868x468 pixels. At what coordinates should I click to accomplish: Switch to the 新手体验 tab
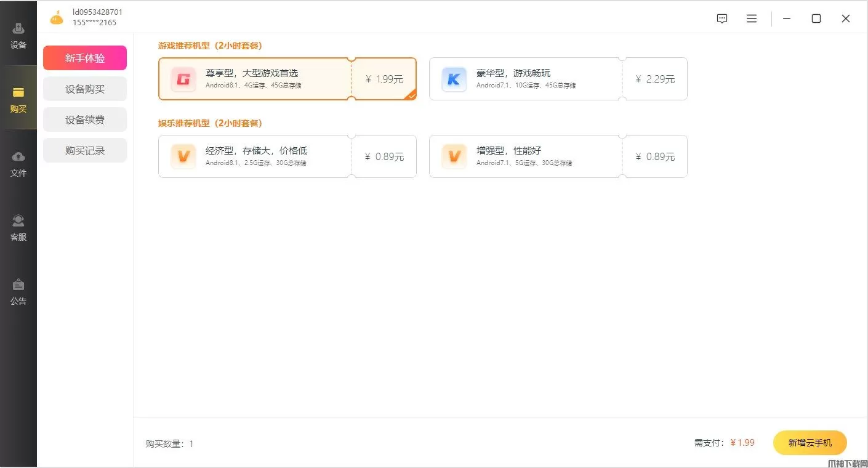(x=85, y=58)
